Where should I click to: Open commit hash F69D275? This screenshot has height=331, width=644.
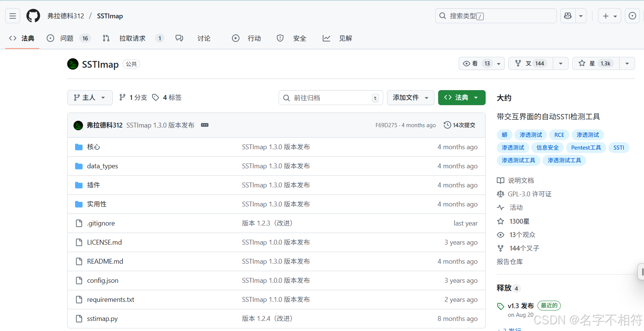pos(386,125)
